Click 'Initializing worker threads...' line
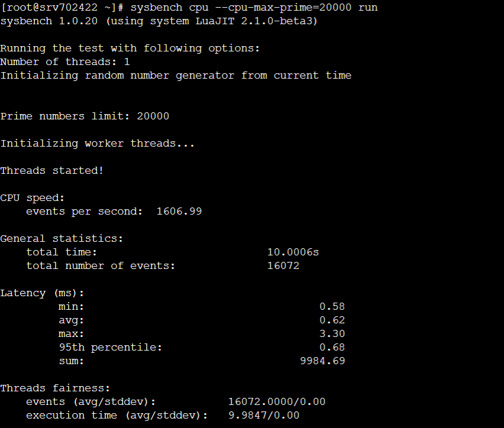The image size is (504, 428). point(98,144)
